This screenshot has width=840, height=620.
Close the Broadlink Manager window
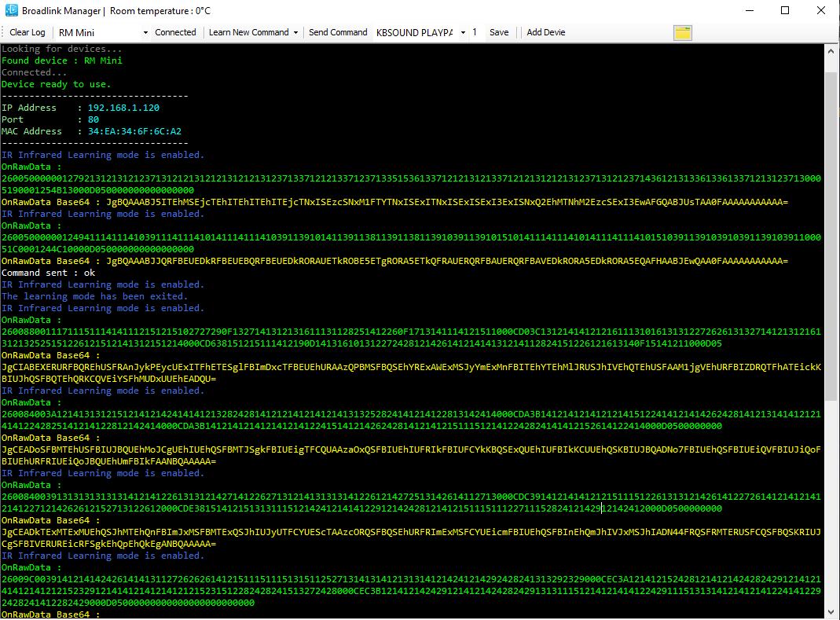(821, 11)
